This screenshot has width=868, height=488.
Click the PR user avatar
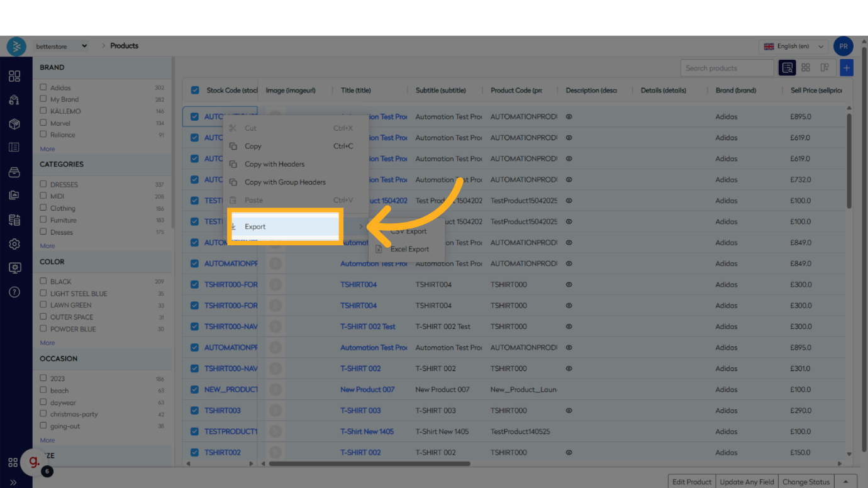point(843,46)
